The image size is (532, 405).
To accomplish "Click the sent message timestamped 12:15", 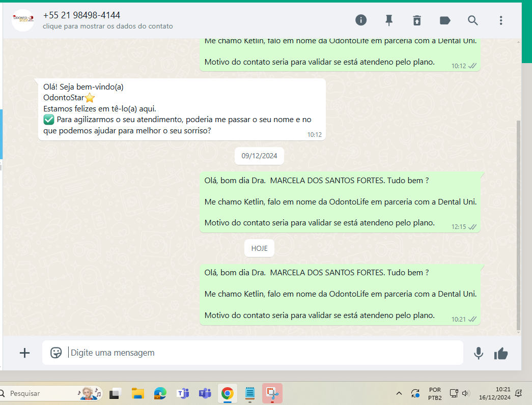I will (340, 202).
